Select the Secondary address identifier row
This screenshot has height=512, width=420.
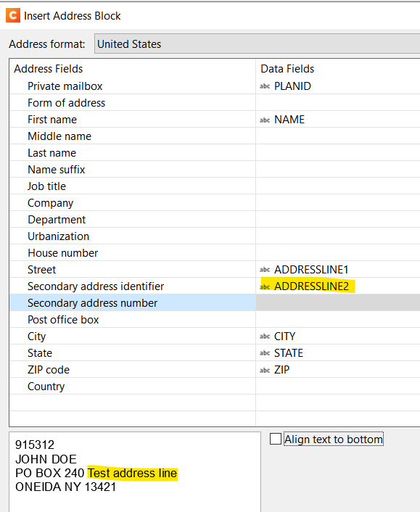[x=132, y=286]
